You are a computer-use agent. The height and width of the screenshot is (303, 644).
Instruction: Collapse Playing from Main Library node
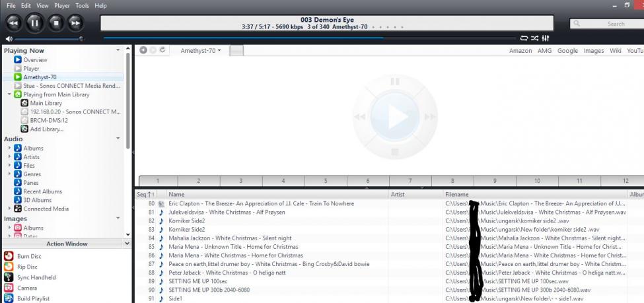[x=9, y=94]
